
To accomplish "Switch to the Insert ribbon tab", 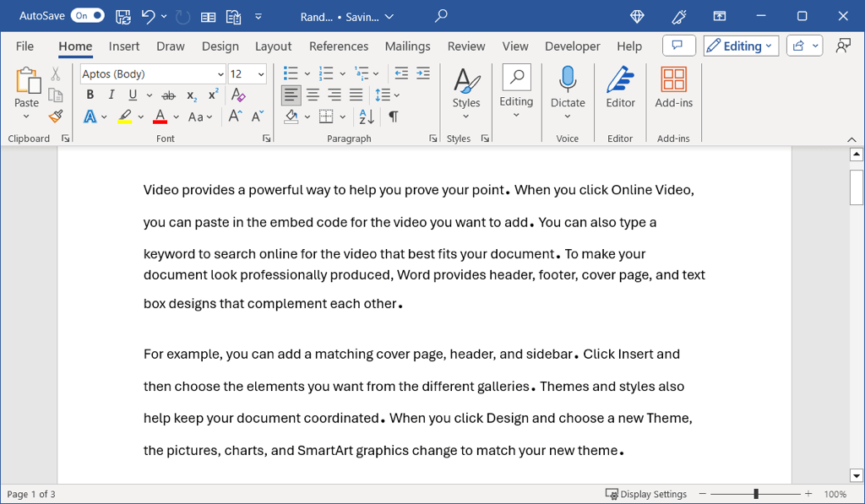I will pos(124,46).
